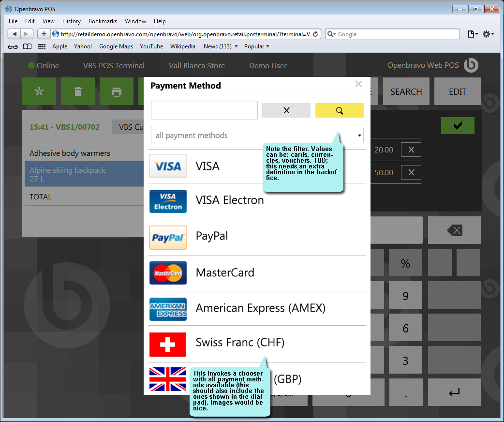
Task: Choose PayPal as payment method
Action: click(x=211, y=236)
